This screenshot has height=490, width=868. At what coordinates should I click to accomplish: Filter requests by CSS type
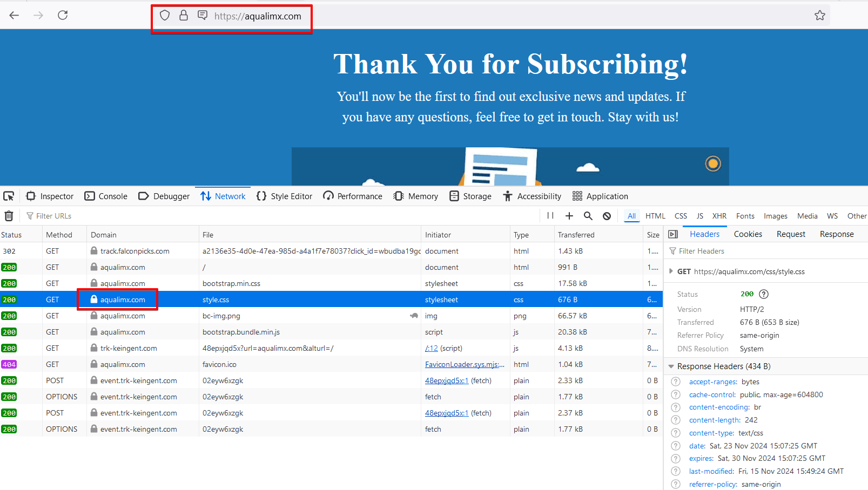[681, 216]
